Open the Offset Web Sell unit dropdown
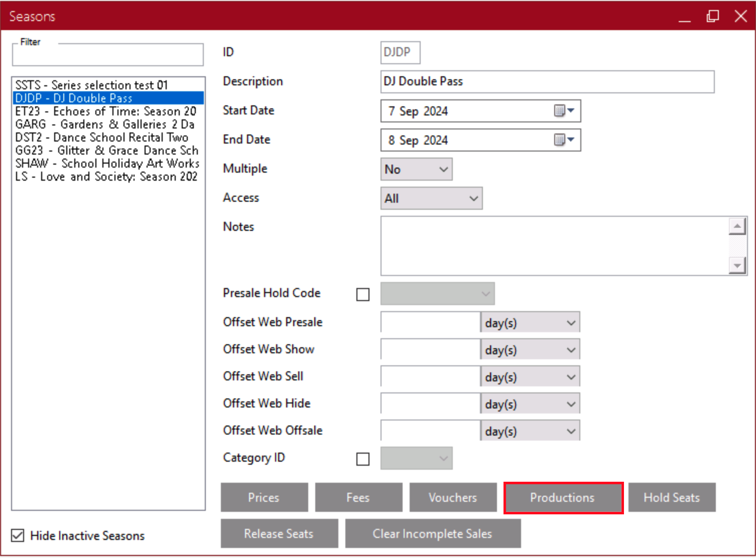756x558 pixels. point(530,377)
